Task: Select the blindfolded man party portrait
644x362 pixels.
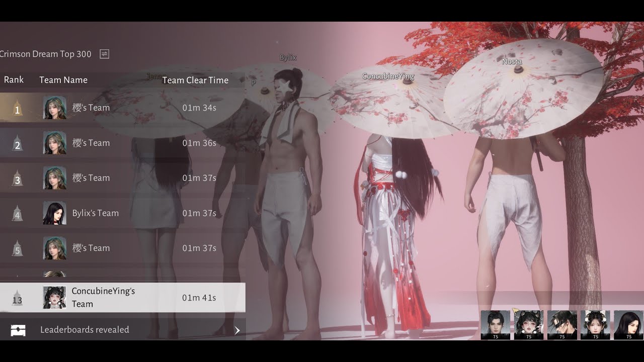Action: click(562, 325)
